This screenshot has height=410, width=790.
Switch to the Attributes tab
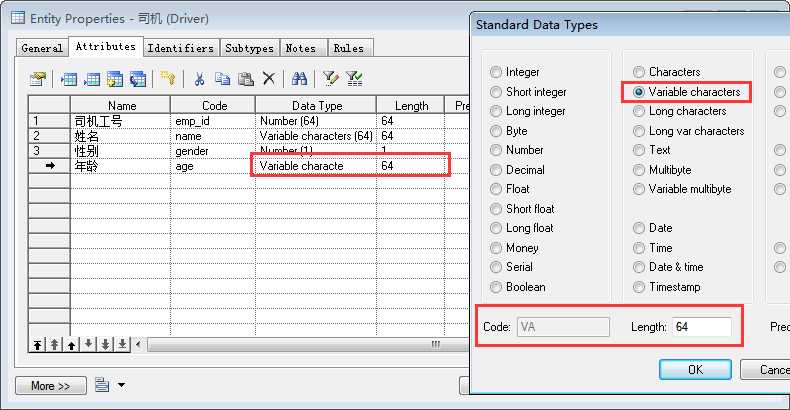pyautogui.click(x=106, y=46)
